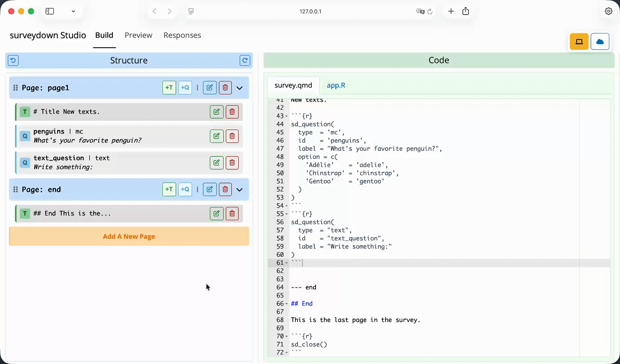Switch to the app.R file tab
The height and width of the screenshot is (364, 620).
[x=336, y=85]
